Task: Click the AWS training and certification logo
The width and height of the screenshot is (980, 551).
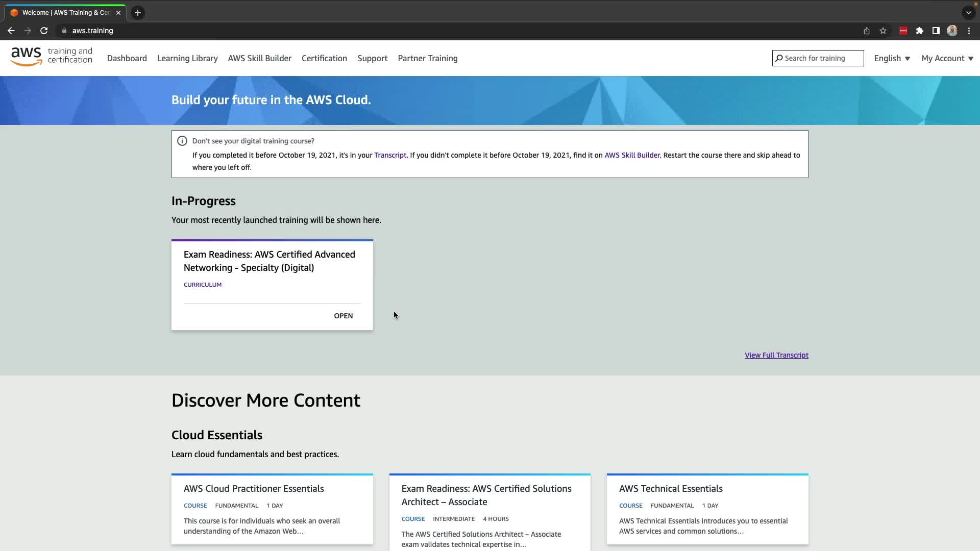Action: [51, 57]
